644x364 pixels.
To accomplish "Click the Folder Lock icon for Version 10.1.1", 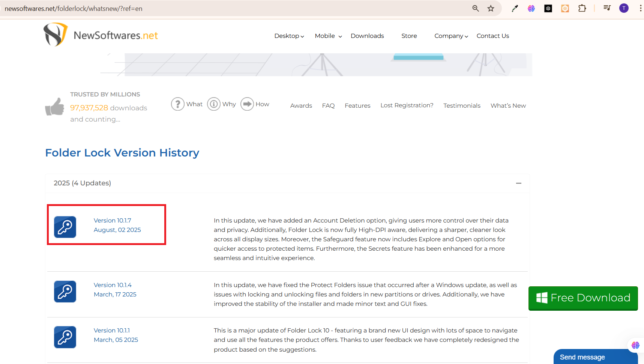I will click(x=65, y=337).
